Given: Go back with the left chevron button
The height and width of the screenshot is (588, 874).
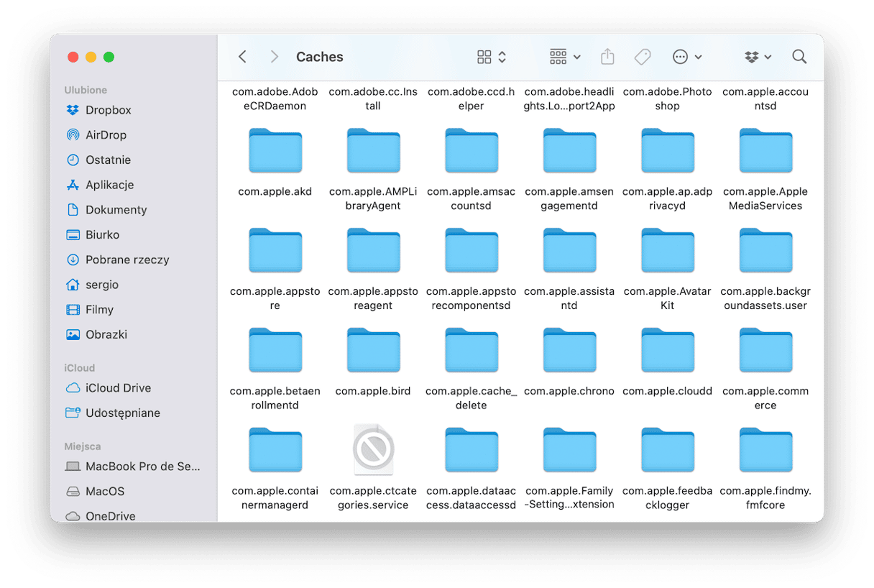Looking at the screenshot, I should pos(243,57).
